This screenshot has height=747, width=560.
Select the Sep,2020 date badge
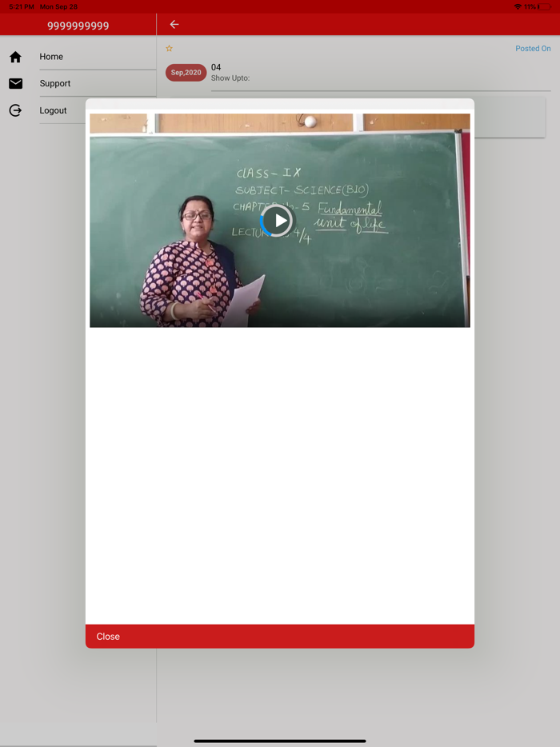tap(186, 73)
